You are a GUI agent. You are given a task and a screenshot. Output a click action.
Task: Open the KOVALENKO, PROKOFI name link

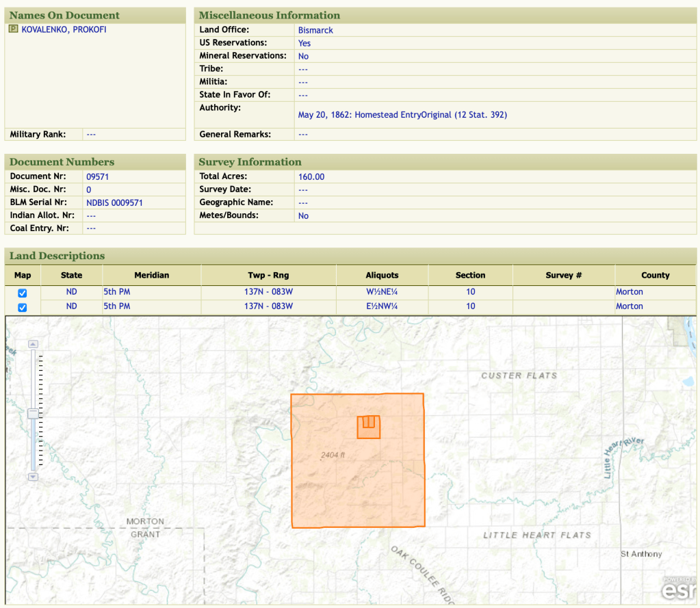click(64, 29)
